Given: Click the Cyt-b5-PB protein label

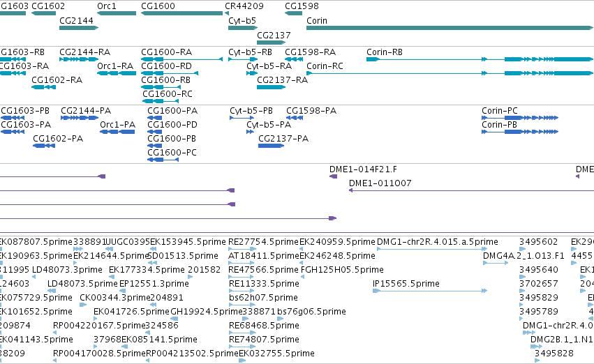Looking at the screenshot, I should click(x=251, y=111).
